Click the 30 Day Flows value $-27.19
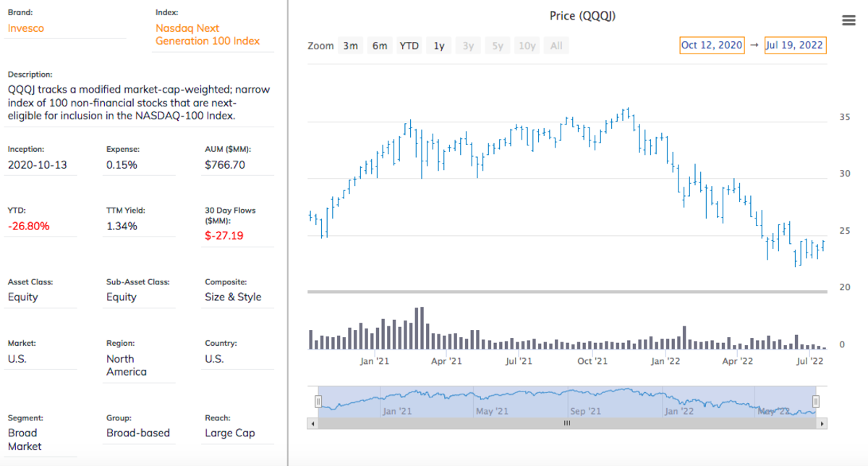This screenshot has height=466, width=868. (224, 235)
